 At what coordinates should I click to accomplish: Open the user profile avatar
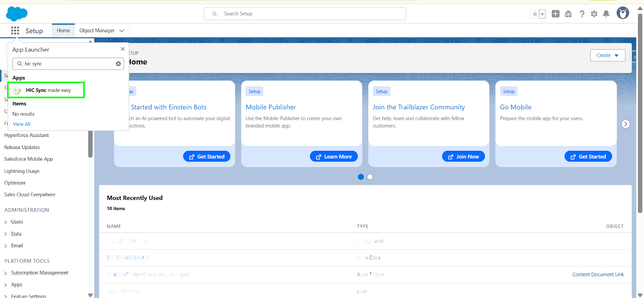pyautogui.click(x=623, y=13)
